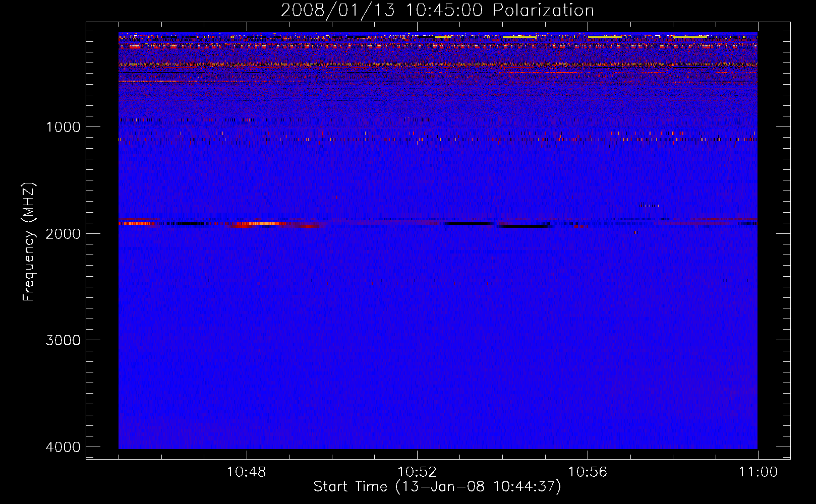Click the 11:00 time tick label
Viewport: 816px width, 504px height.
(x=758, y=472)
